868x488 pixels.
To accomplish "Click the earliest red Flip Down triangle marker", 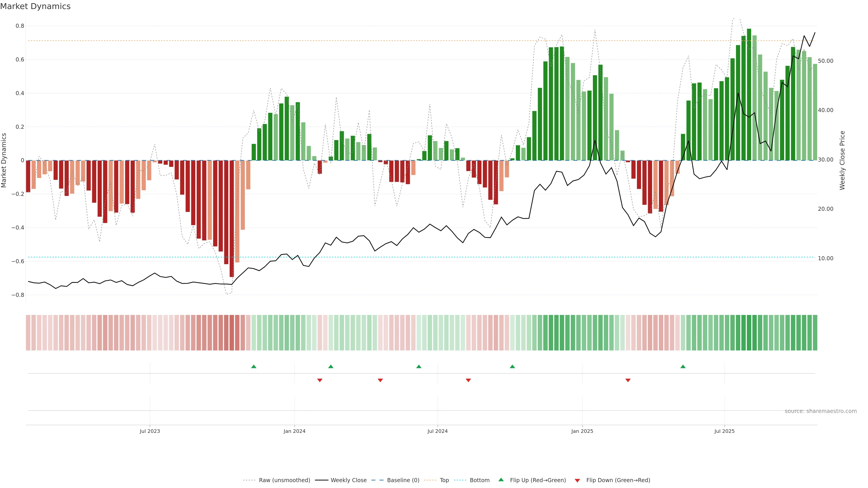I will 320,380.
